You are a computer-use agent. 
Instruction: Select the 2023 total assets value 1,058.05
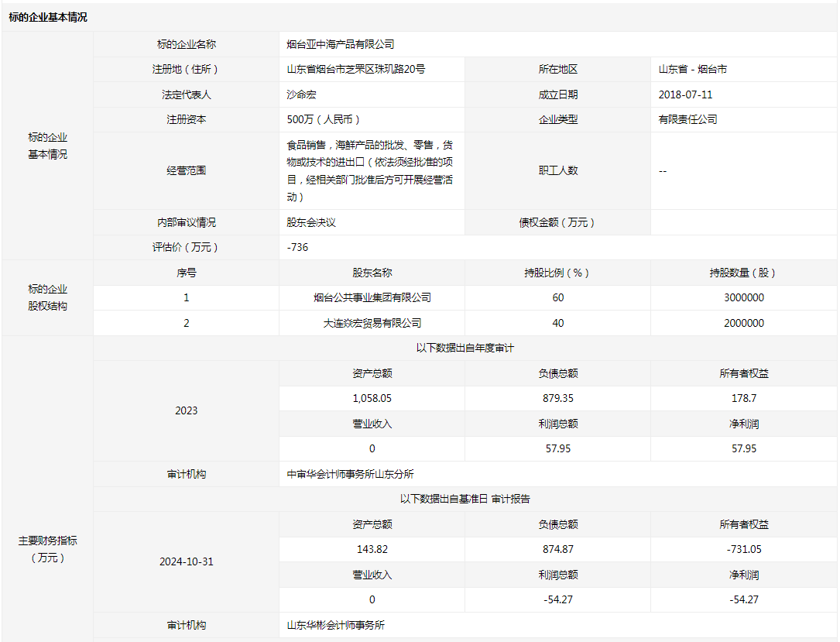click(x=372, y=398)
